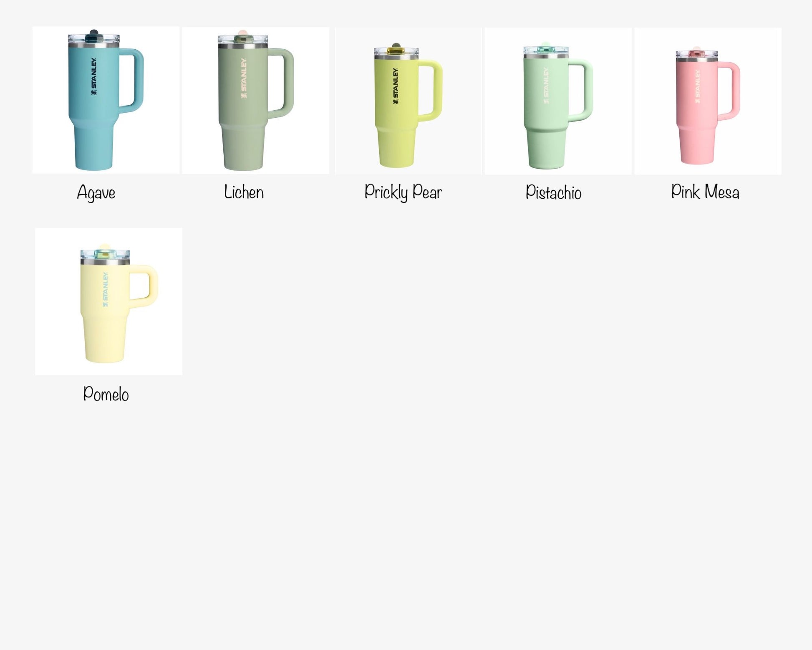Click the lid of the Pomelo tumbler
812x650 pixels.
pyautogui.click(x=105, y=254)
